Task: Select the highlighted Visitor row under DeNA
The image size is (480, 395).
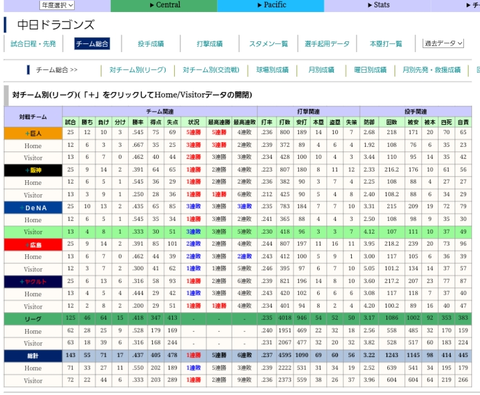Action: 238,232
